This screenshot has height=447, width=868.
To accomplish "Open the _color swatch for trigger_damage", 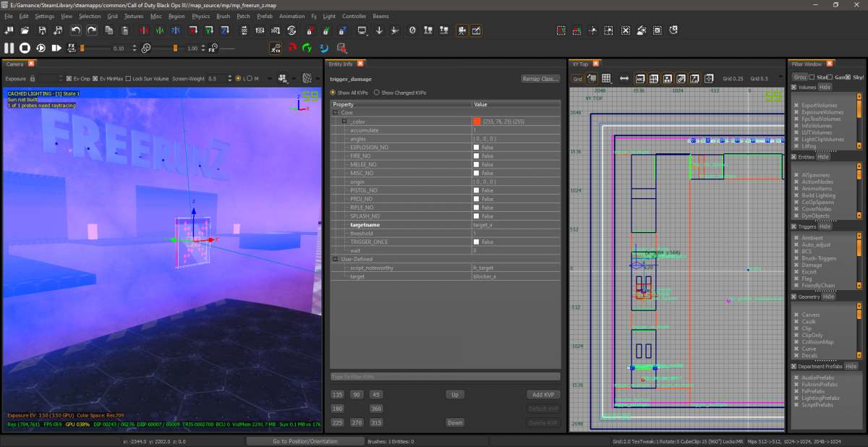I will pyautogui.click(x=477, y=122).
